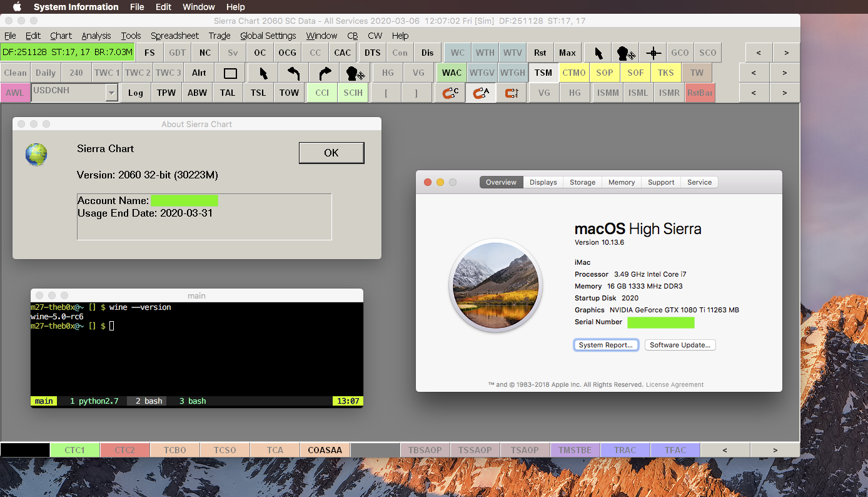Open the Apple menu
The width and height of the screenshot is (868, 497).
[x=17, y=7]
